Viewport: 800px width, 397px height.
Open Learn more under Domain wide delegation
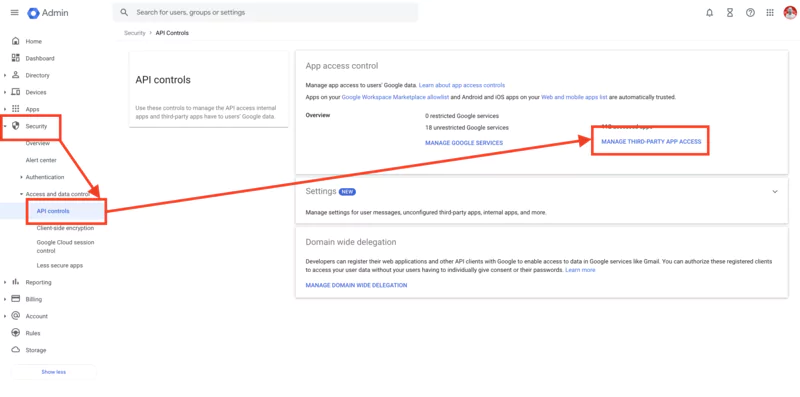tap(580, 270)
